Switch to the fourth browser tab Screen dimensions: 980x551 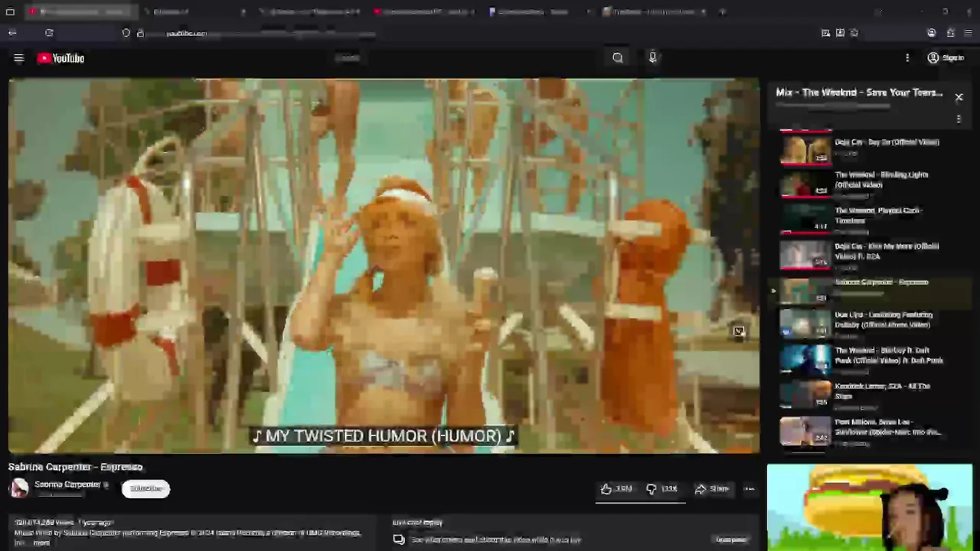click(x=425, y=11)
